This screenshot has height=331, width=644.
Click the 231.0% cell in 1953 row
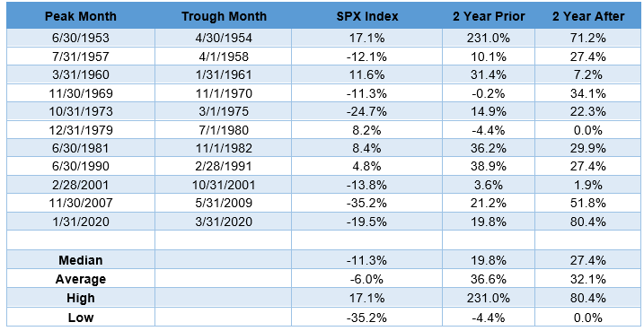[x=489, y=39]
